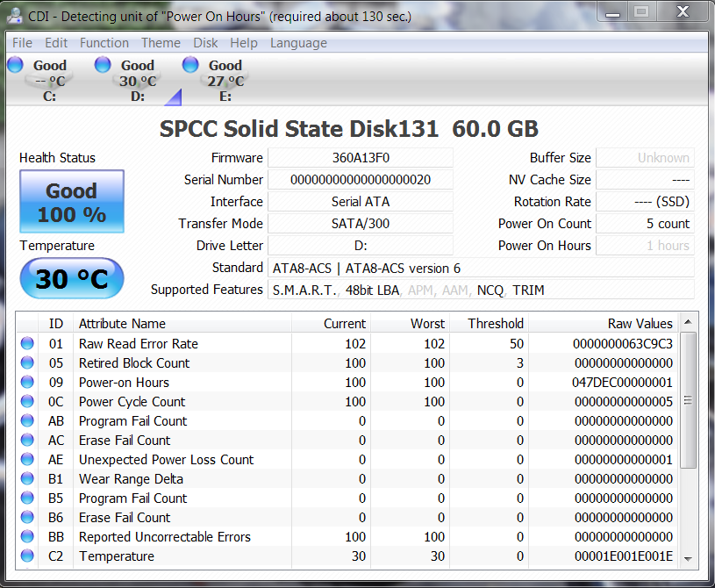Screen dimensions: 715x588
Task: Click the Serial Number field
Action: (360, 180)
